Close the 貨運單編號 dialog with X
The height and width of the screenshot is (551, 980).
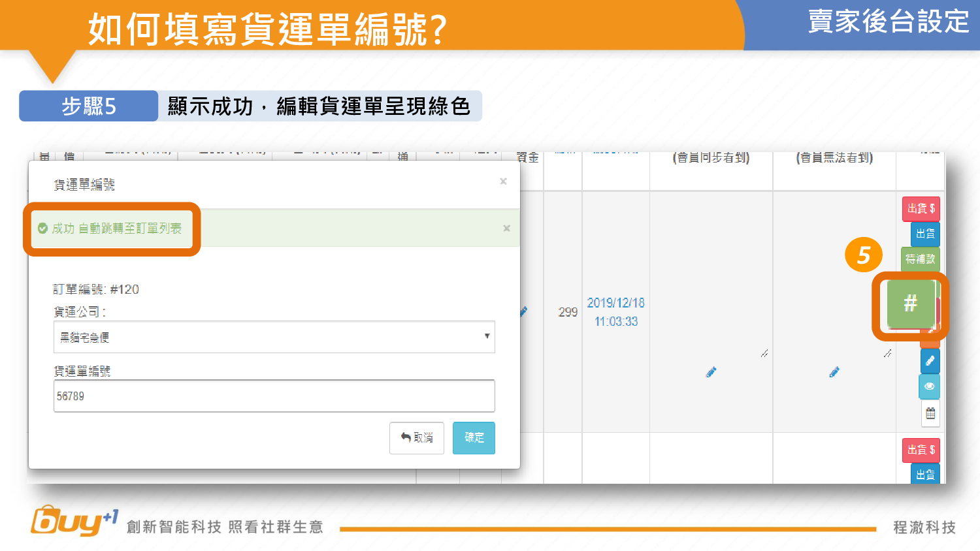[x=503, y=181]
